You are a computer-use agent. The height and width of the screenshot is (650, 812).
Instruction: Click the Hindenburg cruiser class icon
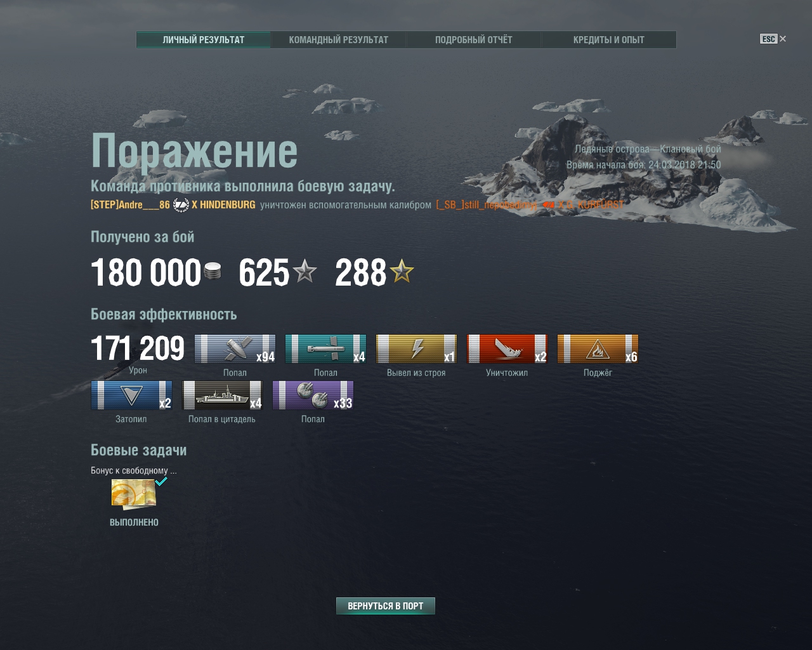pos(181,204)
